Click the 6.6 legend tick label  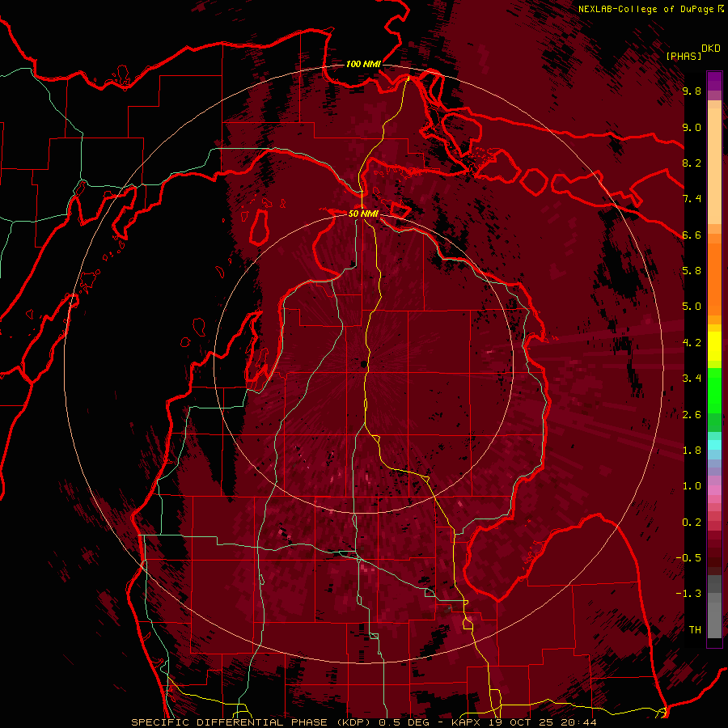click(x=692, y=235)
